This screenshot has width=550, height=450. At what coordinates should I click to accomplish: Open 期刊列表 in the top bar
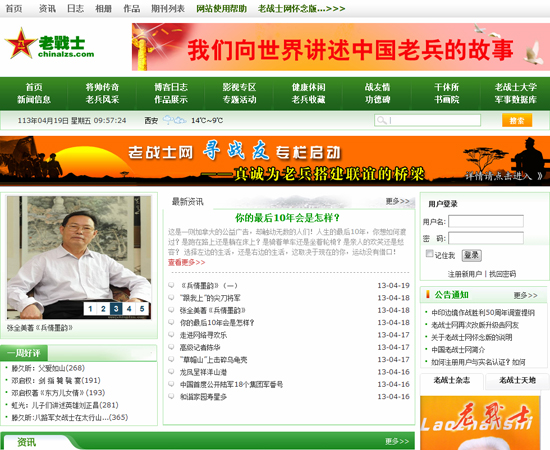[168, 8]
